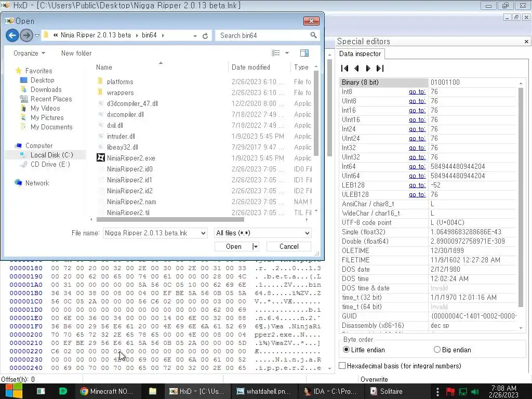Click go to link for UInt32
This screenshot has width=532, height=399.
pos(417,157)
